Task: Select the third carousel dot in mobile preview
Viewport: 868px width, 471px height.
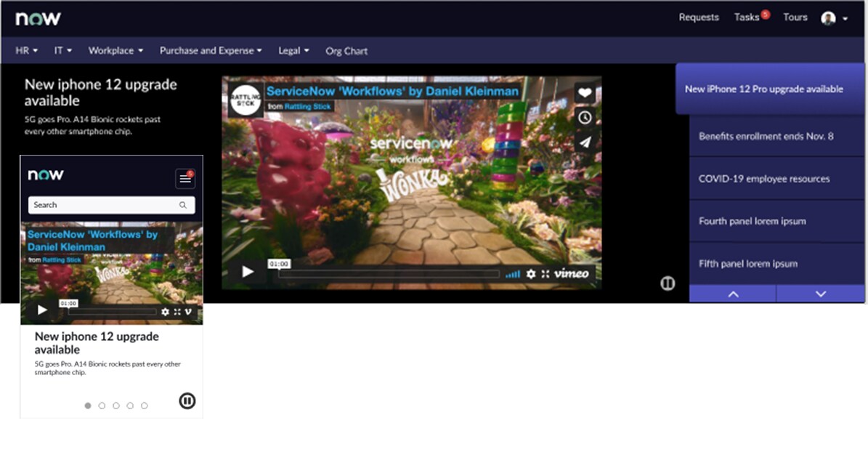Action: coord(115,406)
